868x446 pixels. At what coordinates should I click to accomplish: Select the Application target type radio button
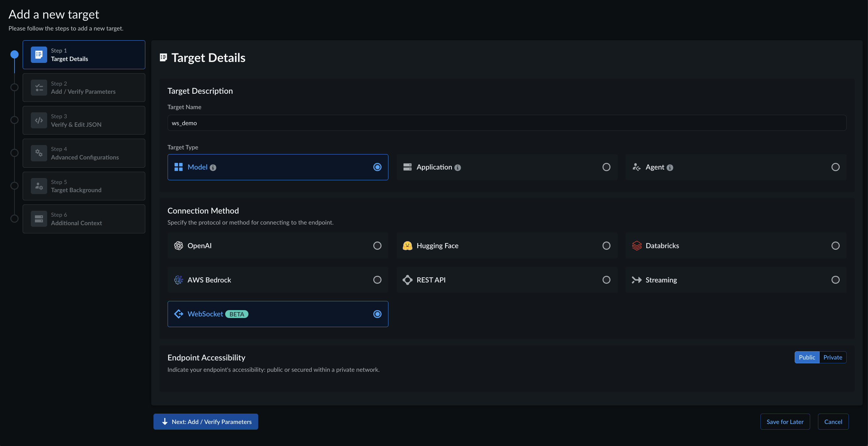tap(606, 167)
